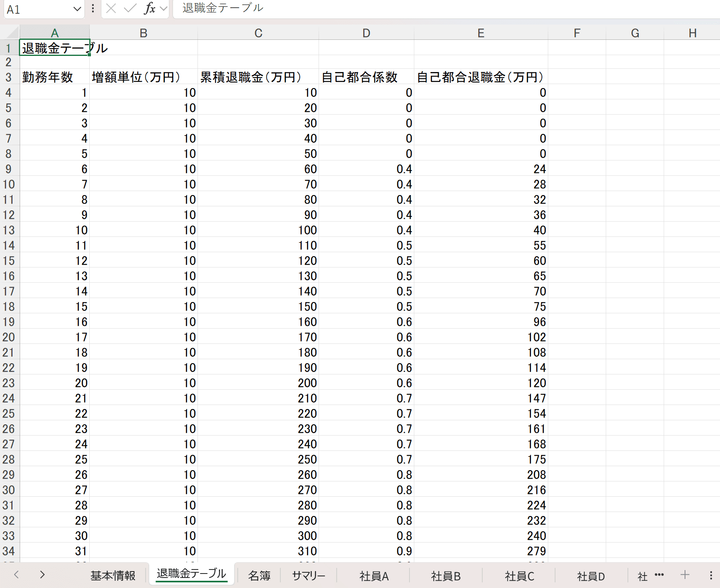Select column A header
This screenshot has width=720, height=588.
click(x=55, y=33)
